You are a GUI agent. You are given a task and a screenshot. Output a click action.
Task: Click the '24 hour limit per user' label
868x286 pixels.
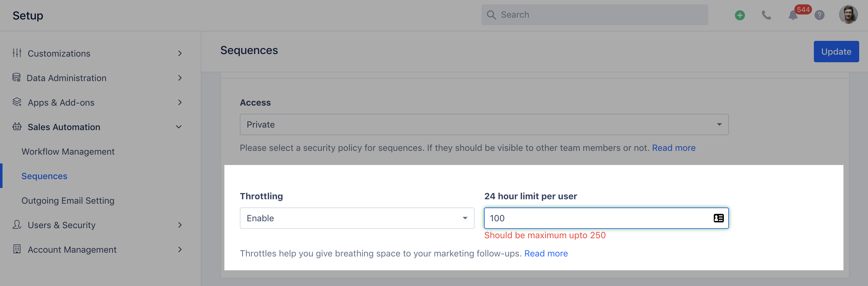point(530,196)
